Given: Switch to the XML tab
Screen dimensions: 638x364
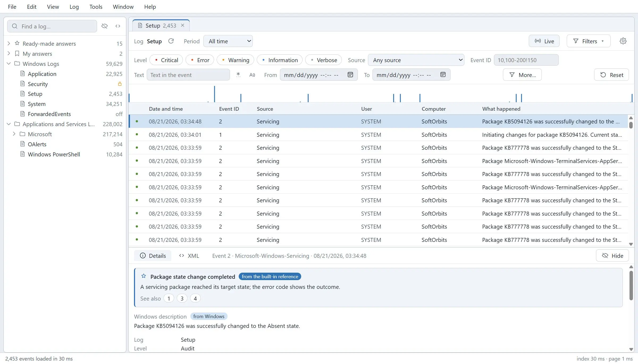Looking at the screenshot, I should coord(189,256).
